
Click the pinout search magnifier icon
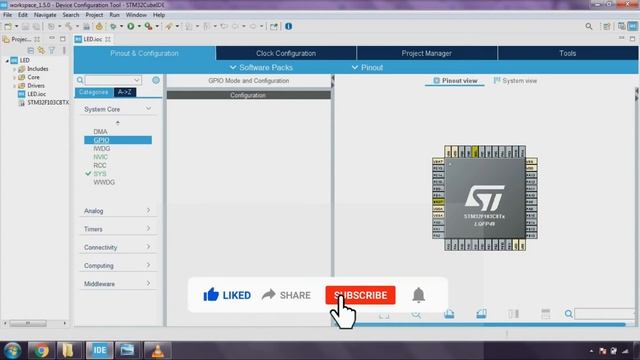click(569, 314)
